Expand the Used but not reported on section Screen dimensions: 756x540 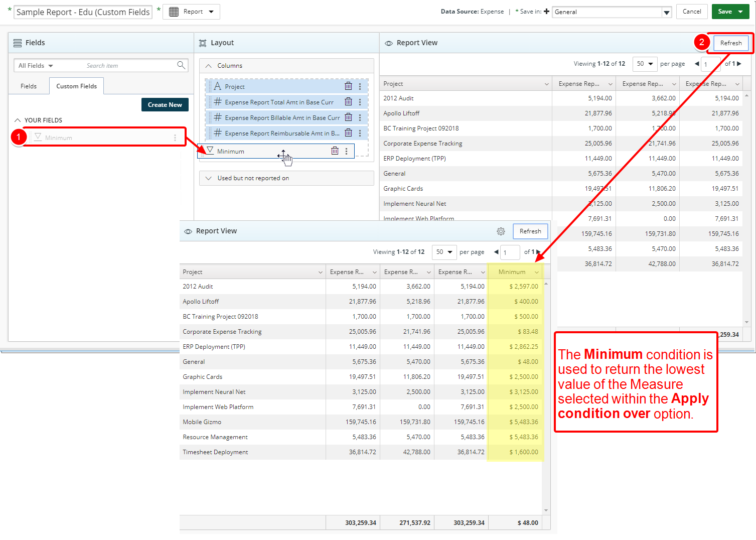(208, 178)
